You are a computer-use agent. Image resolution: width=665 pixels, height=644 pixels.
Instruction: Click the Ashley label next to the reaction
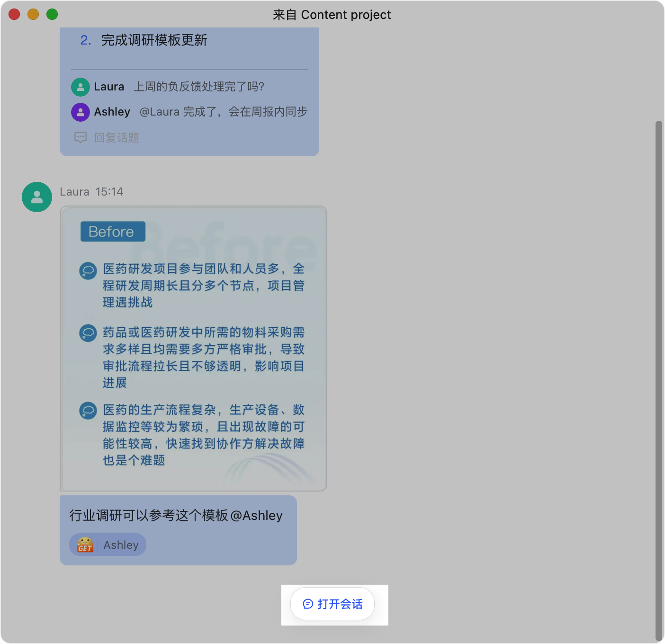point(121,545)
